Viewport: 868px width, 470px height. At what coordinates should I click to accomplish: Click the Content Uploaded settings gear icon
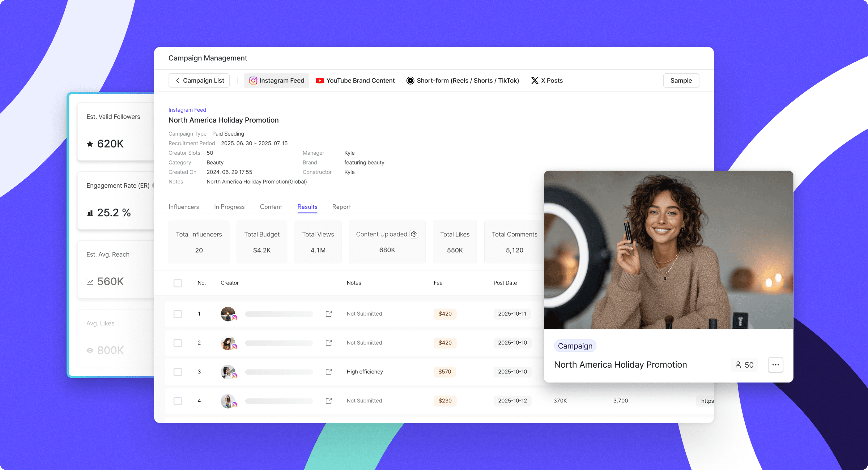tap(414, 234)
